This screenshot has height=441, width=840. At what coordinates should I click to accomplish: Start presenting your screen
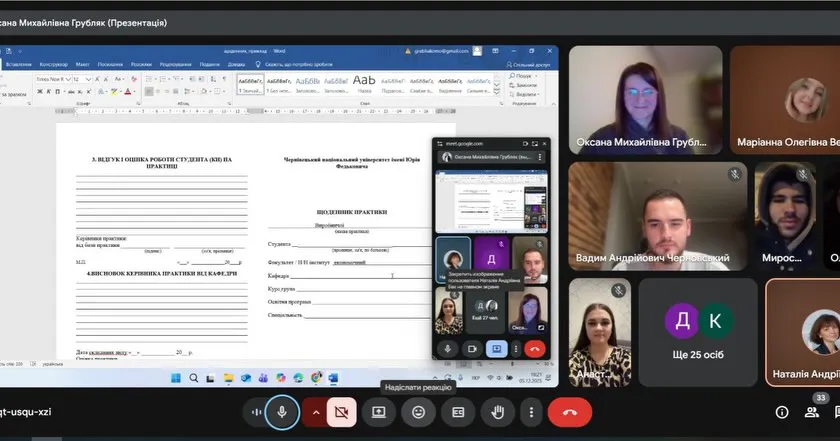pyautogui.click(x=379, y=411)
